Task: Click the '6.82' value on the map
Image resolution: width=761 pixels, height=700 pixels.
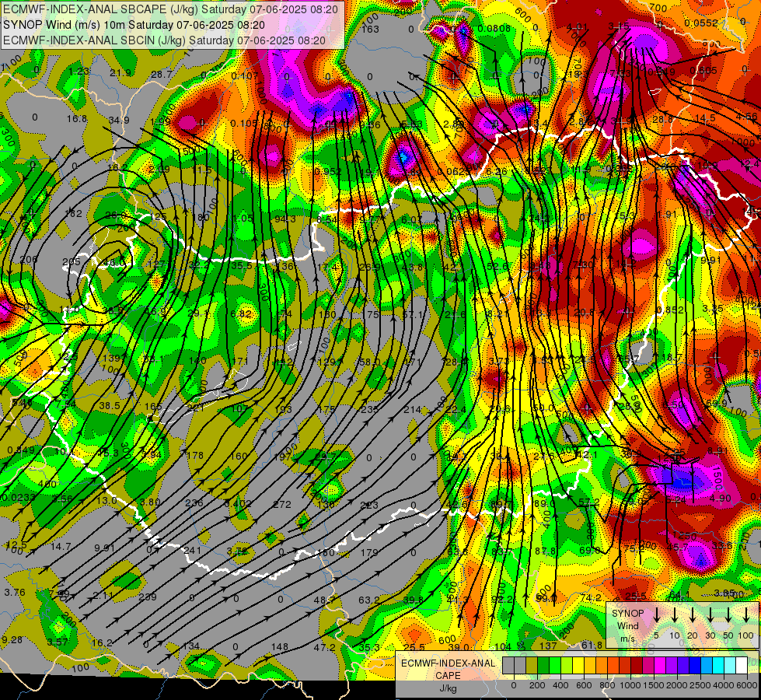Action: [241, 313]
